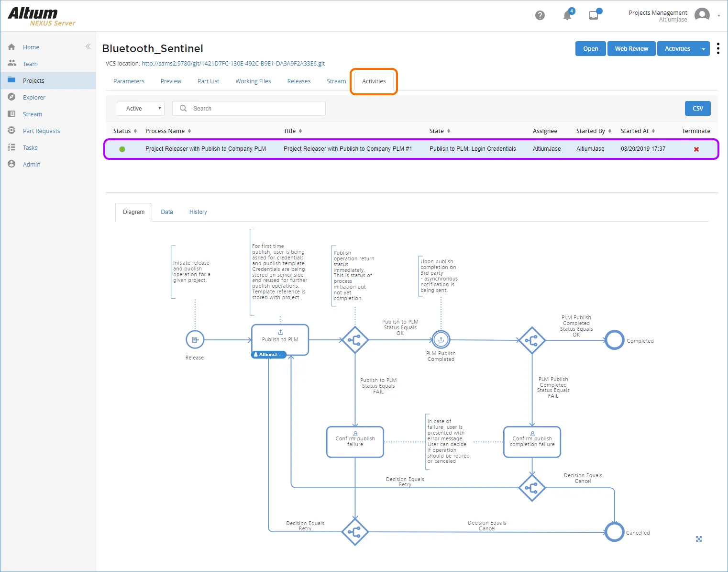Click the Part Requests chip icon
Screen dimensions: 728x572
pyautogui.click(x=12, y=130)
